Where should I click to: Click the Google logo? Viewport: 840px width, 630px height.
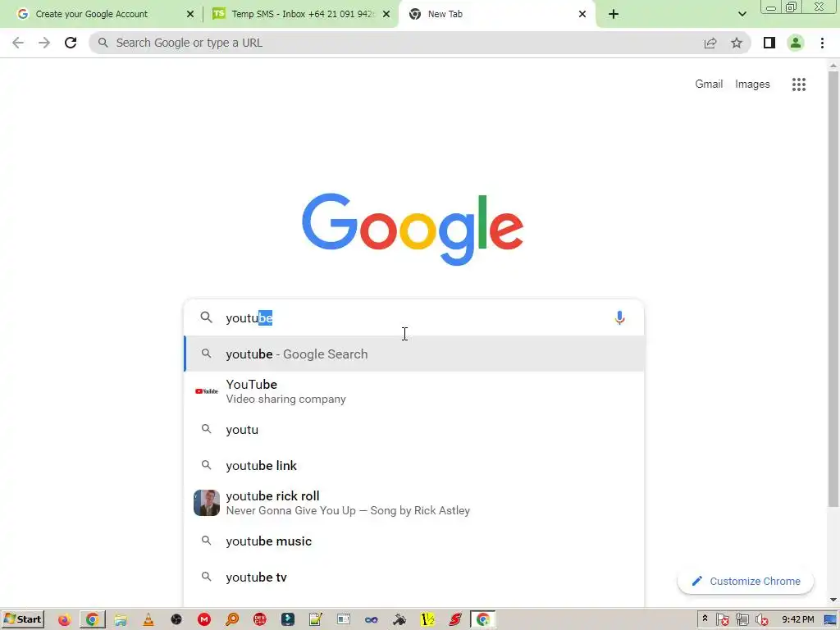click(413, 229)
